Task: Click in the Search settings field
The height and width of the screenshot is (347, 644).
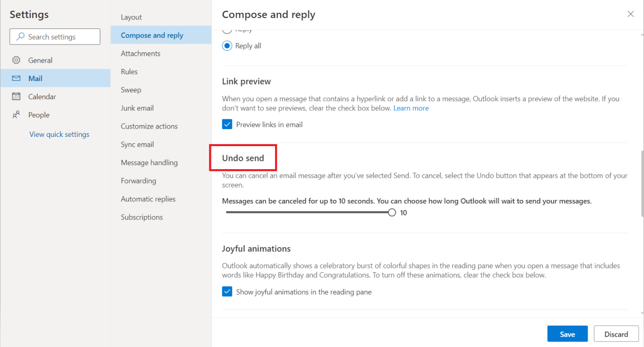Action: [x=55, y=37]
